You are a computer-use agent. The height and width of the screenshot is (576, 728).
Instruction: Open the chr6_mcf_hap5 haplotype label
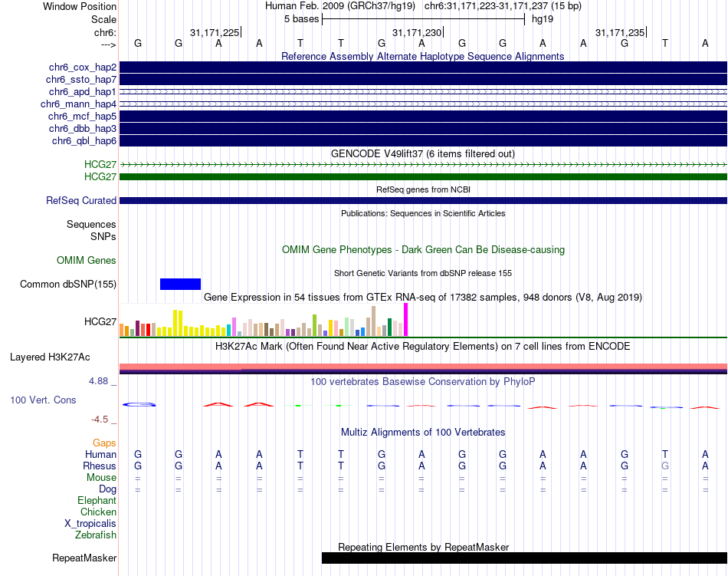tap(82, 116)
